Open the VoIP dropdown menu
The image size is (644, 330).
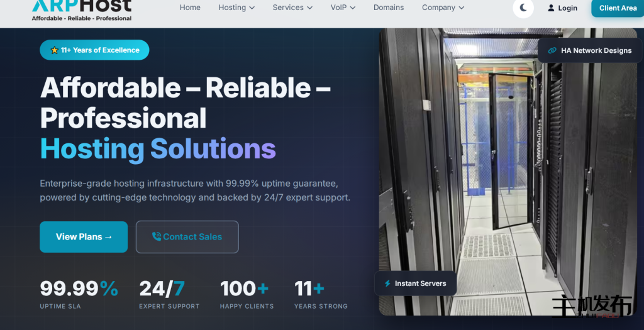(343, 8)
